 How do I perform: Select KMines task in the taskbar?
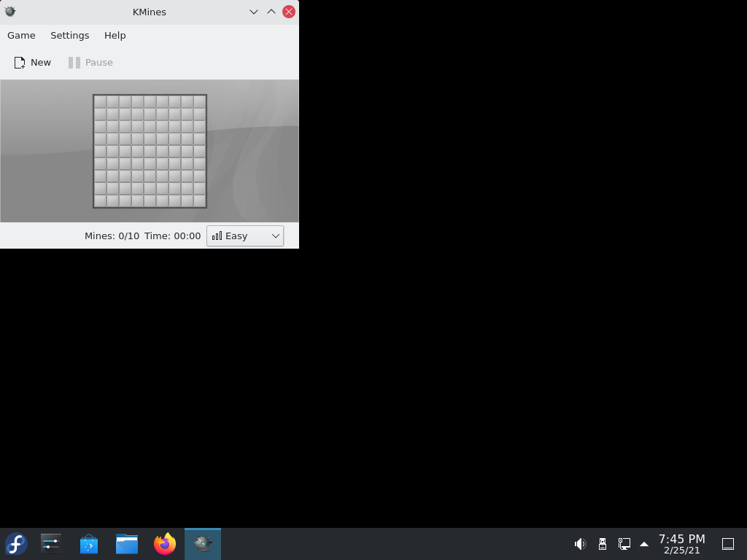[203, 544]
